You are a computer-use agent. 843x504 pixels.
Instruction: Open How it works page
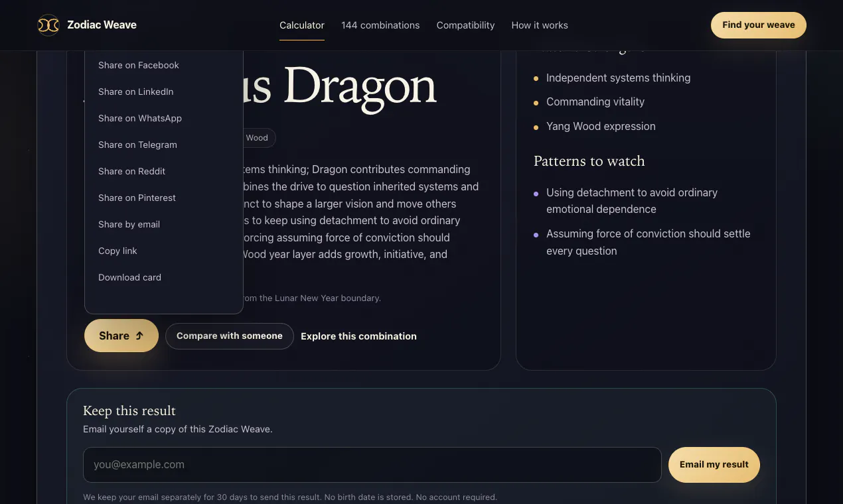[x=540, y=25]
